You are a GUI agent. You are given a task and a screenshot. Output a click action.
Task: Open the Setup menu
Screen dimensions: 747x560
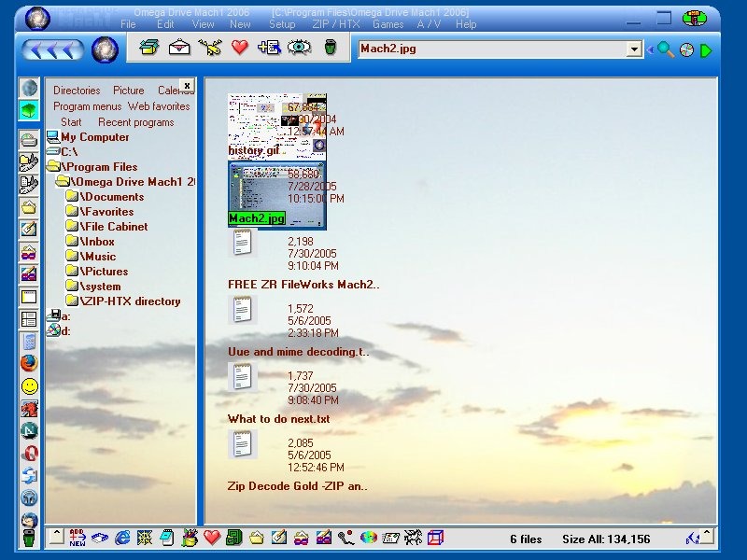[282, 24]
